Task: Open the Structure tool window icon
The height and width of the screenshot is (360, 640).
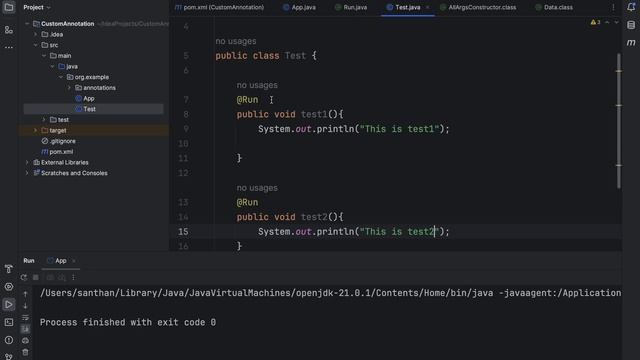Action: click(x=9, y=30)
